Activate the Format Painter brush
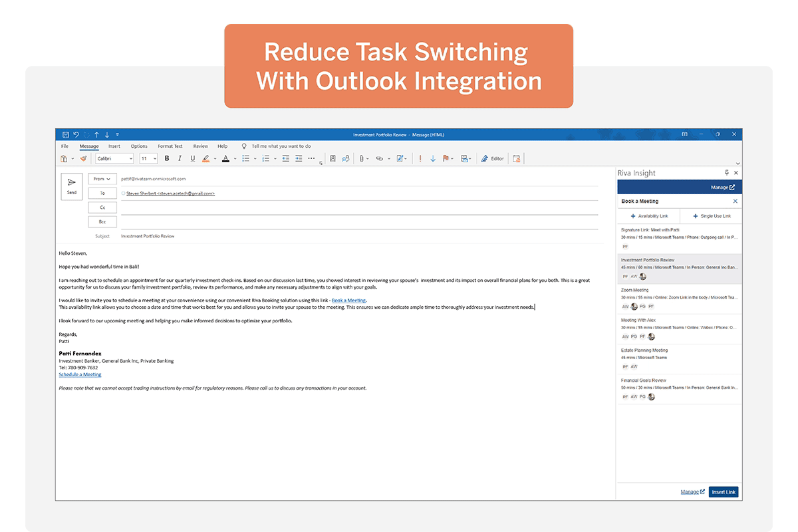 tap(84, 158)
